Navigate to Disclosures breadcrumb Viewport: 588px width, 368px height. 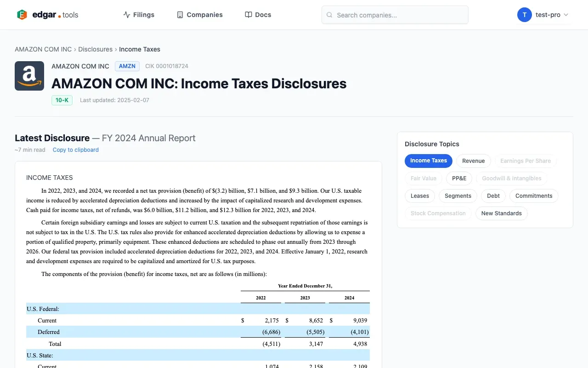[x=95, y=49]
